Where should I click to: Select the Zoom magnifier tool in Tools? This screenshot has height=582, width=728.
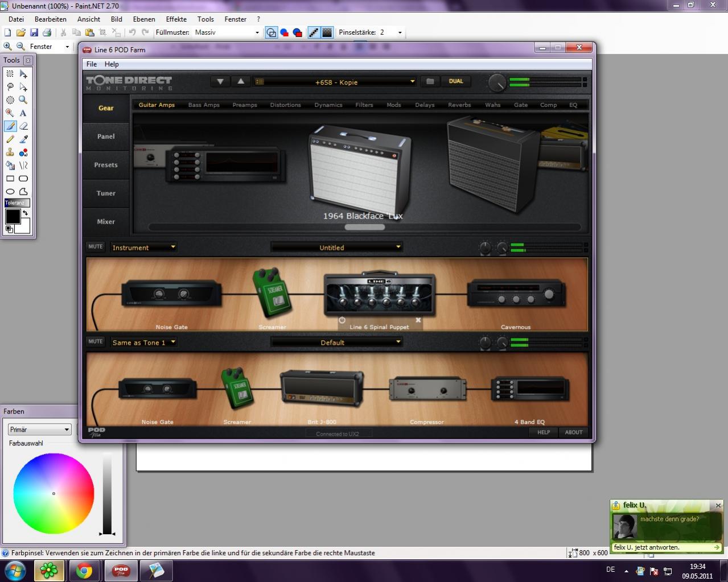(x=23, y=100)
